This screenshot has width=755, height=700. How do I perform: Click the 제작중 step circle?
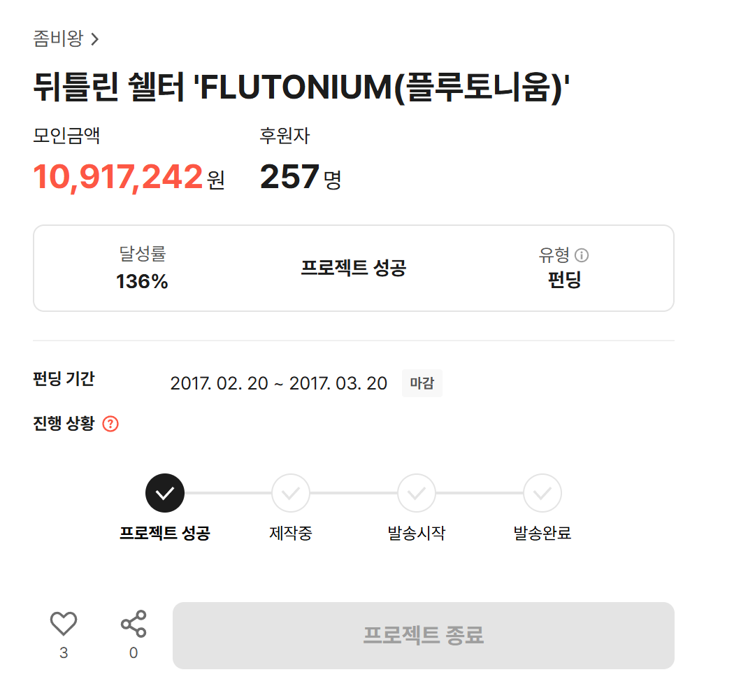[291, 493]
